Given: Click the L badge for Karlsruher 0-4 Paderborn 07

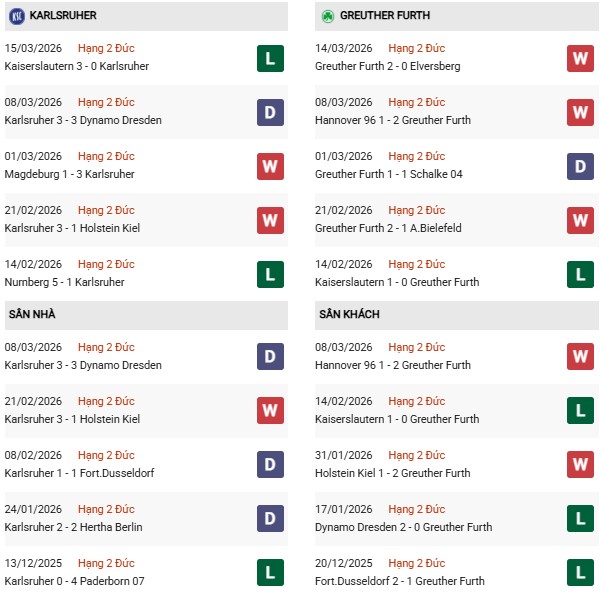Looking at the screenshot, I should (x=270, y=573).
